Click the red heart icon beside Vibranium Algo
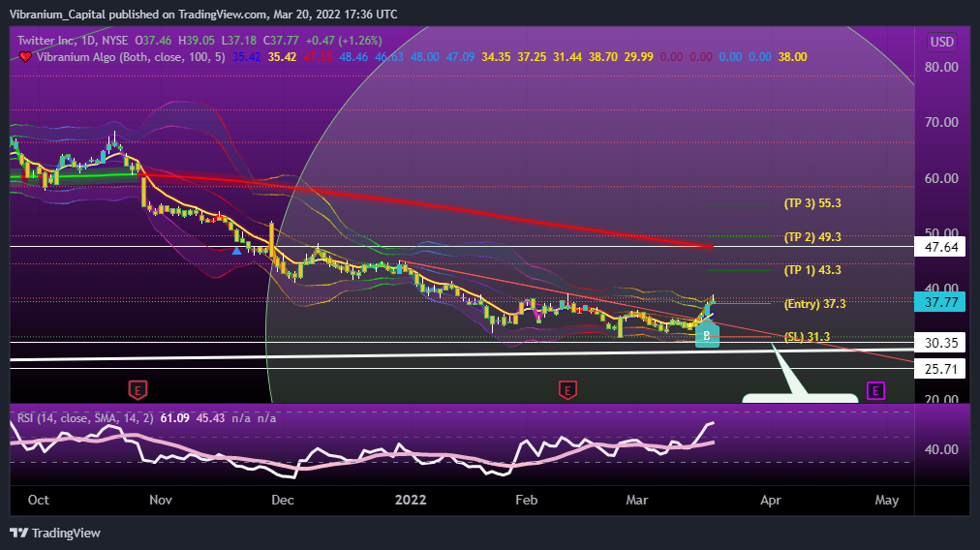The image size is (980, 550). tap(25, 57)
